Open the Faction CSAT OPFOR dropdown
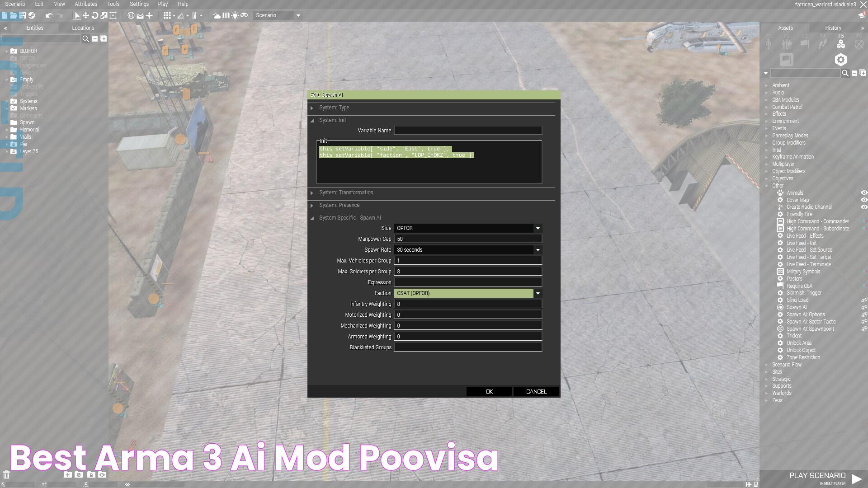The height and width of the screenshot is (488, 868). pos(537,293)
